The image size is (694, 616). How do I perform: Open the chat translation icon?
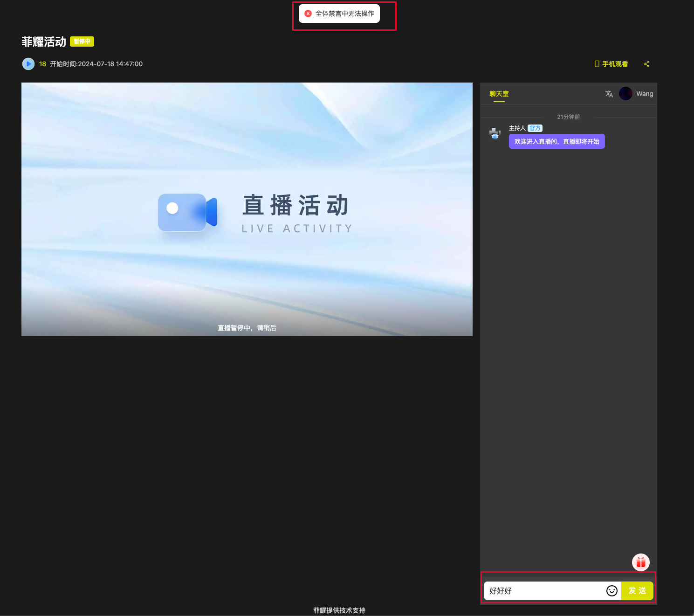(x=609, y=94)
